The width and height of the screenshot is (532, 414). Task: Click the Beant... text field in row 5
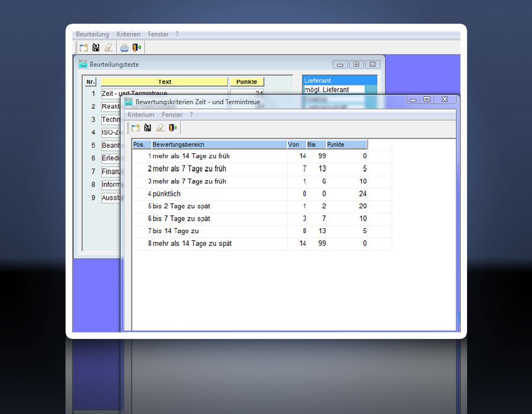111,145
